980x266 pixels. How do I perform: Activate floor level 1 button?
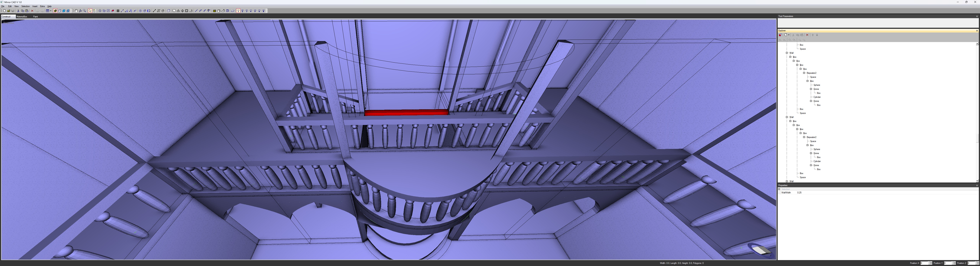point(238,11)
